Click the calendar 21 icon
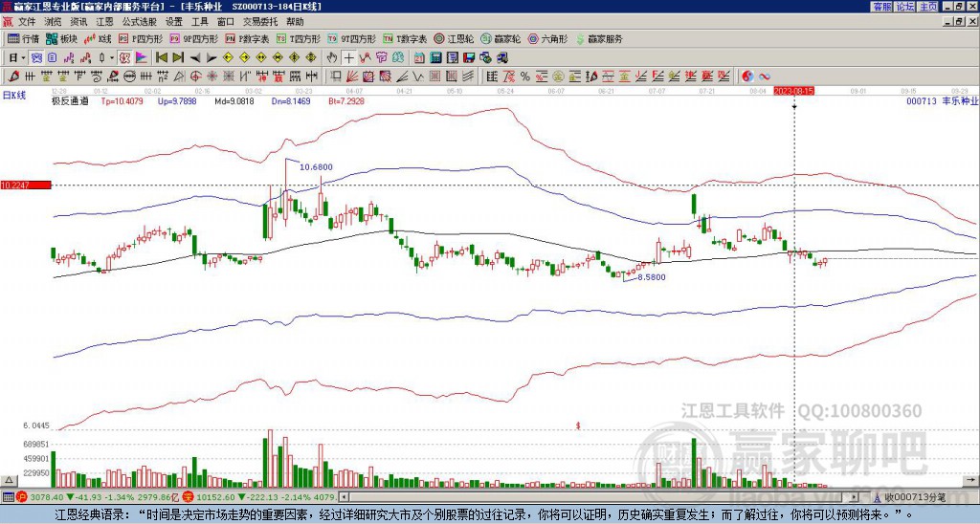This screenshot has height=524, width=980. click(x=419, y=57)
